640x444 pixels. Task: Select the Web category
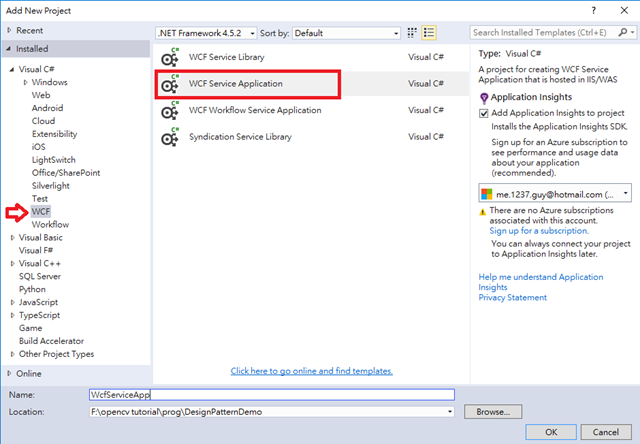click(x=41, y=95)
